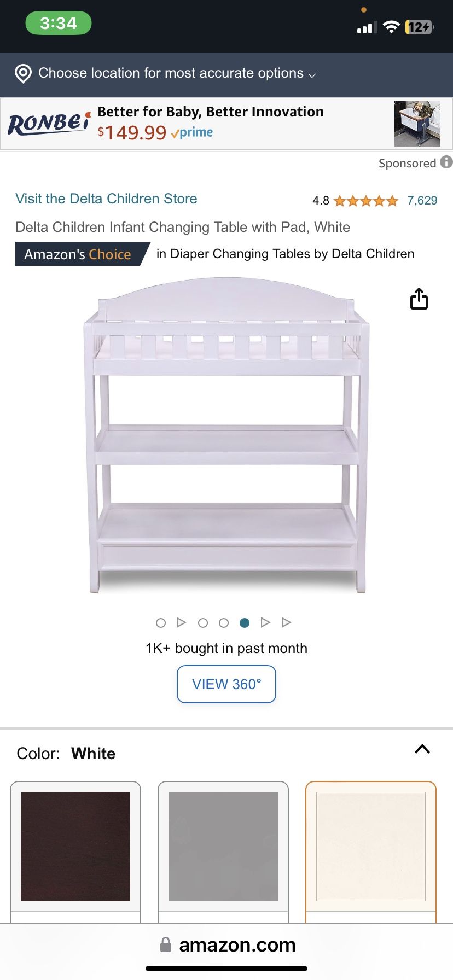453x980 pixels.
Task: Tap the lock icon next to amazon.com
Action: [x=165, y=944]
